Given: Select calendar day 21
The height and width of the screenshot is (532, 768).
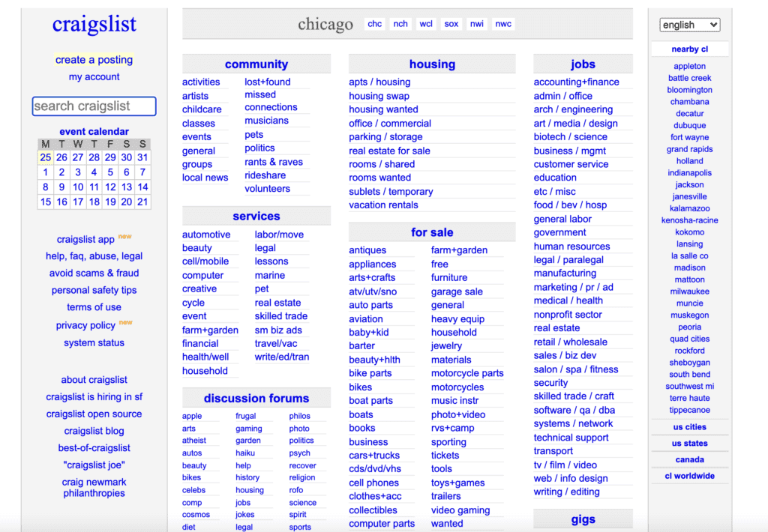Looking at the screenshot, I should (142, 202).
